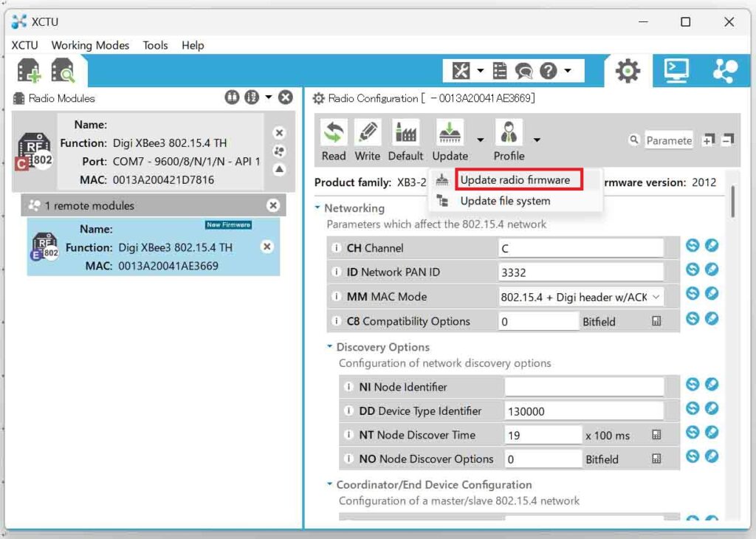Remove the COM7 local radio module
The height and width of the screenshot is (539, 756).
tap(279, 133)
